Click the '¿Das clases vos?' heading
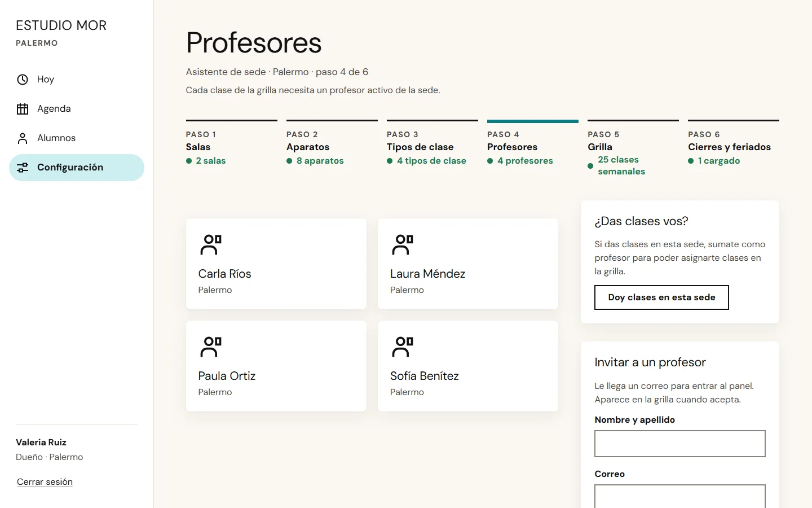The image size is (812, 508). [641, 221]
